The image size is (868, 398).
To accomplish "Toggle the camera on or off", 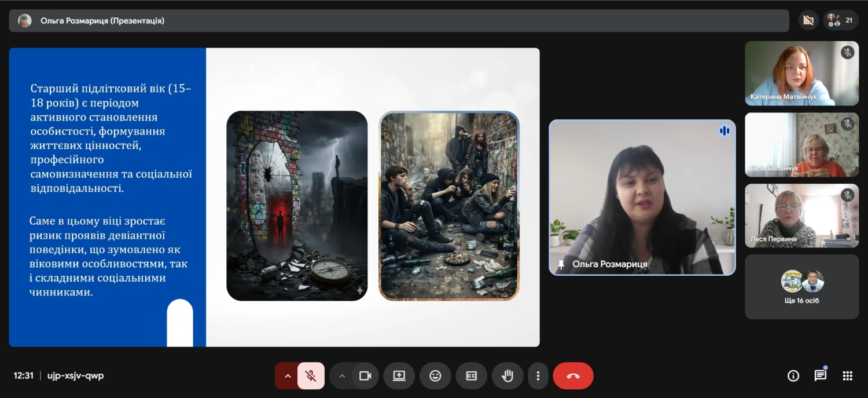I will coord(365,376).
